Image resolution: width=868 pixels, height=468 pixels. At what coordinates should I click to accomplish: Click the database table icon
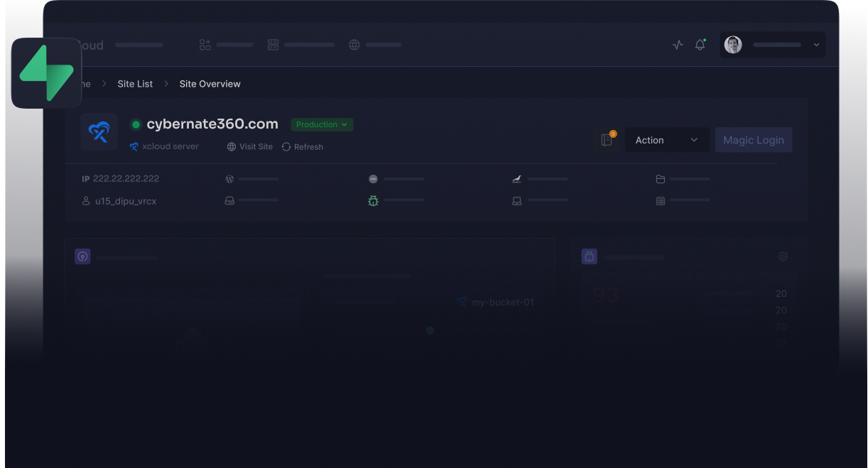click(661, 201)
